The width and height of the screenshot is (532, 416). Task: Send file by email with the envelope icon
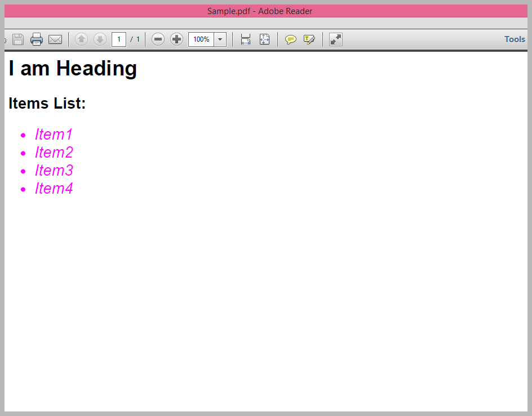point(55,39)
